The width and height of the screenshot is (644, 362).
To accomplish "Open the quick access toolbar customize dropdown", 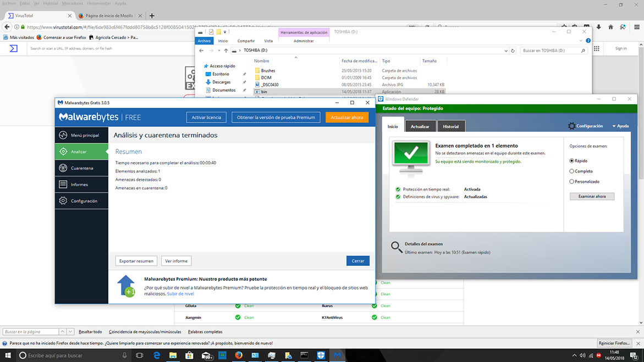I will point(225,32).
